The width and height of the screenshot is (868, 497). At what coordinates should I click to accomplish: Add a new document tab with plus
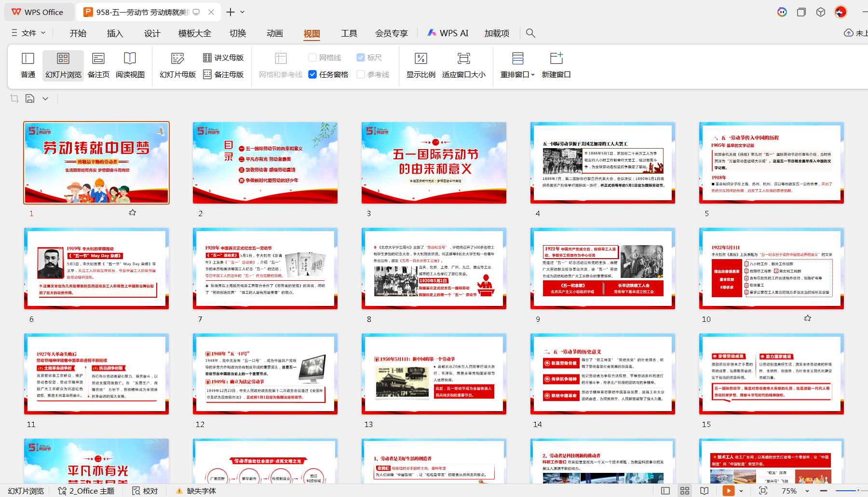(x=231, y=12)
